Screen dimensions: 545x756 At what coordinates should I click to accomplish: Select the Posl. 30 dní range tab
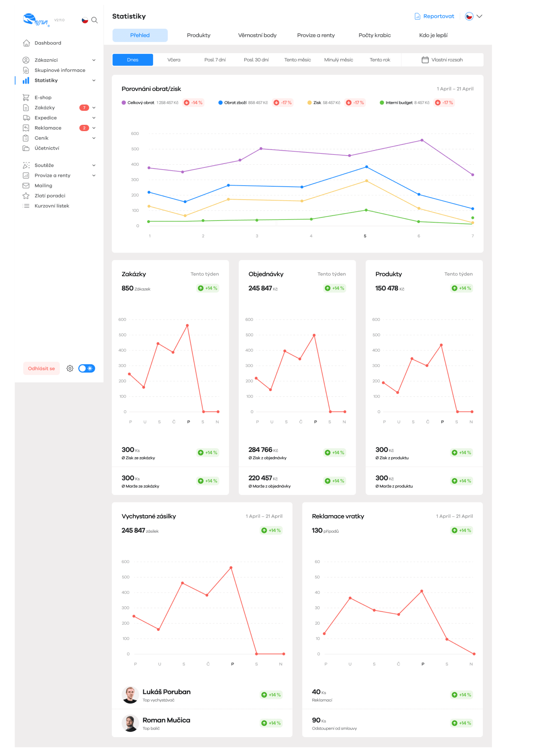tap(256, 60)
